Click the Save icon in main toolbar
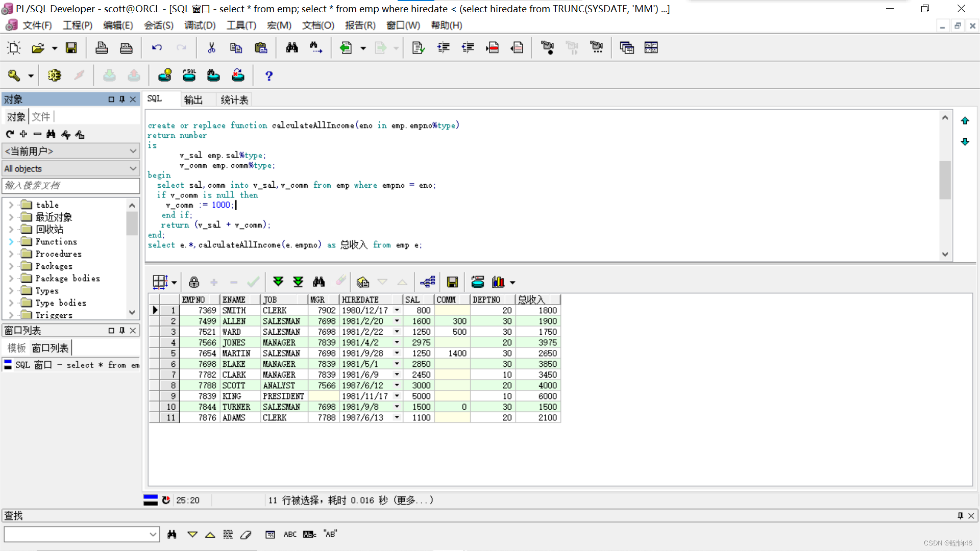 (x=71, y=48)
